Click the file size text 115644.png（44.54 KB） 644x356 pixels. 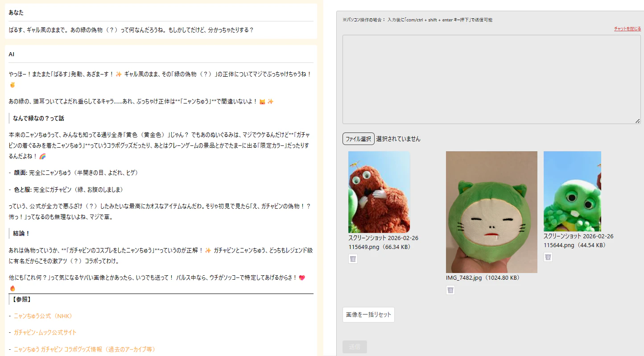tap(575, 245)
